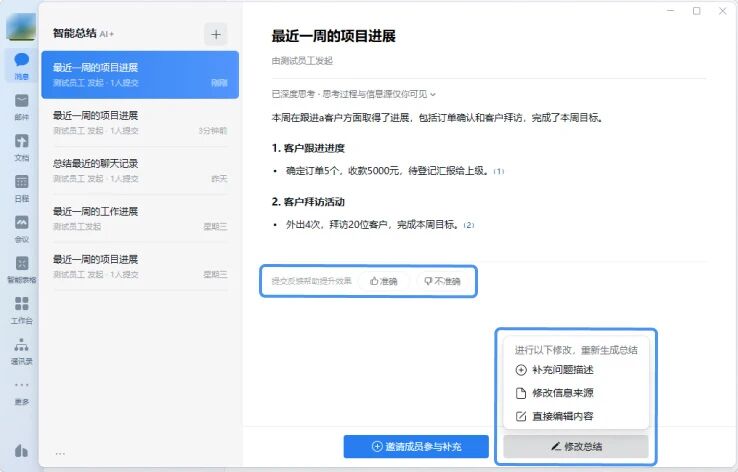The height and width of the screenshot is (472, 738).
Task: Click 邀请成员参与补充 button
Action: click(x=416, y=446)
